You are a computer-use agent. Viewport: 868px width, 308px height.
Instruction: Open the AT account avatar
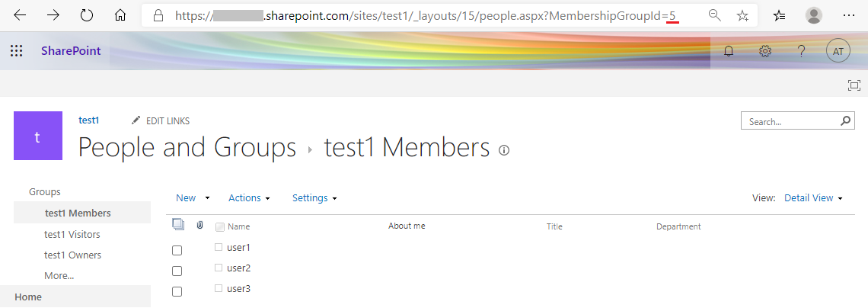pyautogui.click(x=838, y=51)
